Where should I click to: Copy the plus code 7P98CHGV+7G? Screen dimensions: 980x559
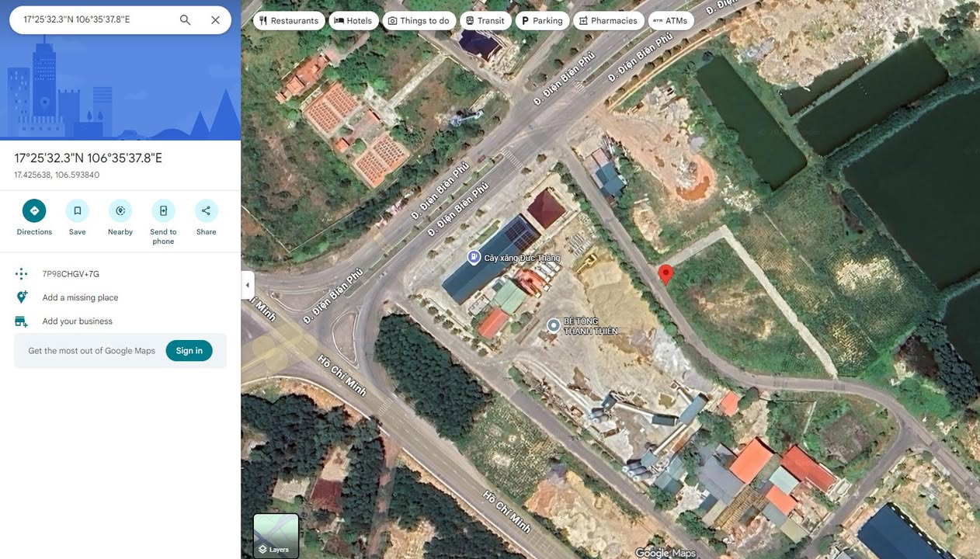(x=71, y=274)
